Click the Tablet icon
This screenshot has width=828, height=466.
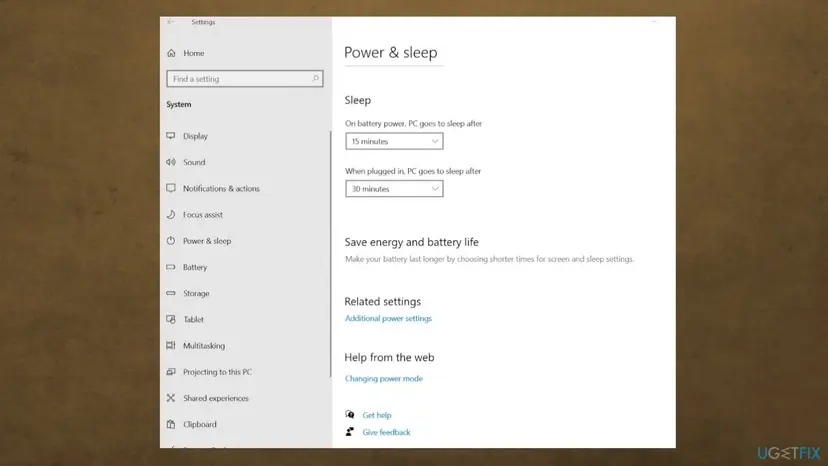point(171,319)
